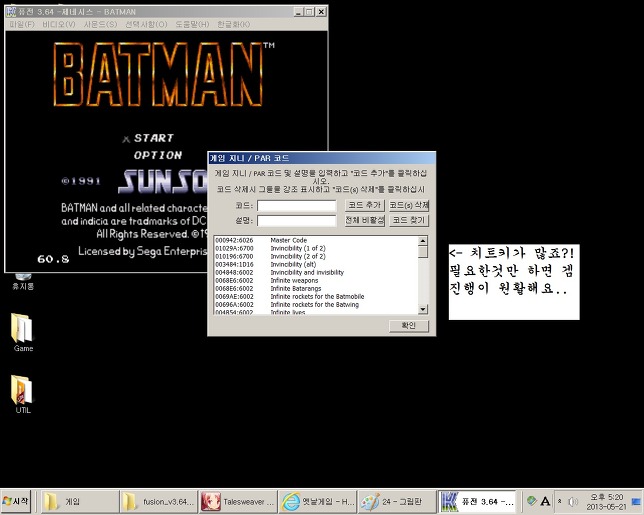Confirm the dialog with 확인
The height and width of the screenshot is (515, 644).
(x=409, y=326)
